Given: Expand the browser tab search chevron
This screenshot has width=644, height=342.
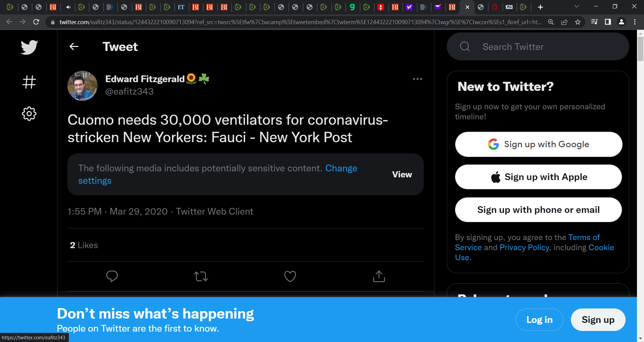Looking at the screenshot, I should (x=577, y=7).
